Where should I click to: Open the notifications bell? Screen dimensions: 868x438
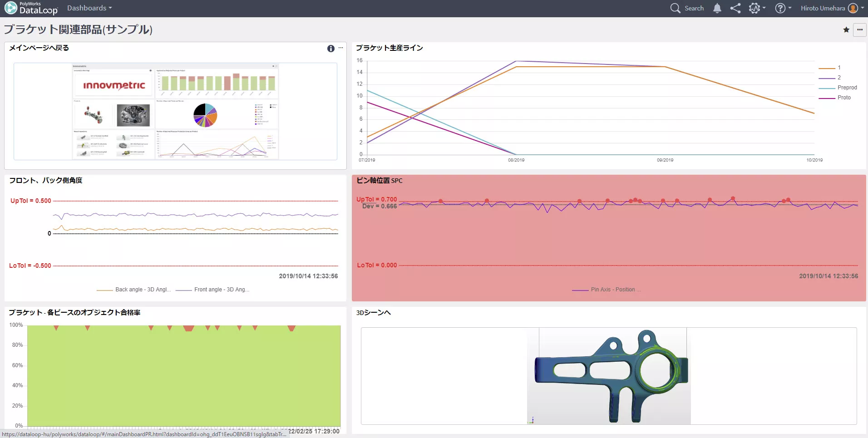click(717, 8)
